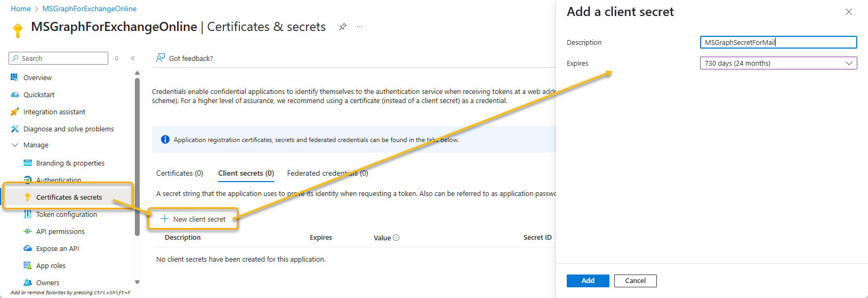Click the sidebar sort expand arrows

coord(117,58)
